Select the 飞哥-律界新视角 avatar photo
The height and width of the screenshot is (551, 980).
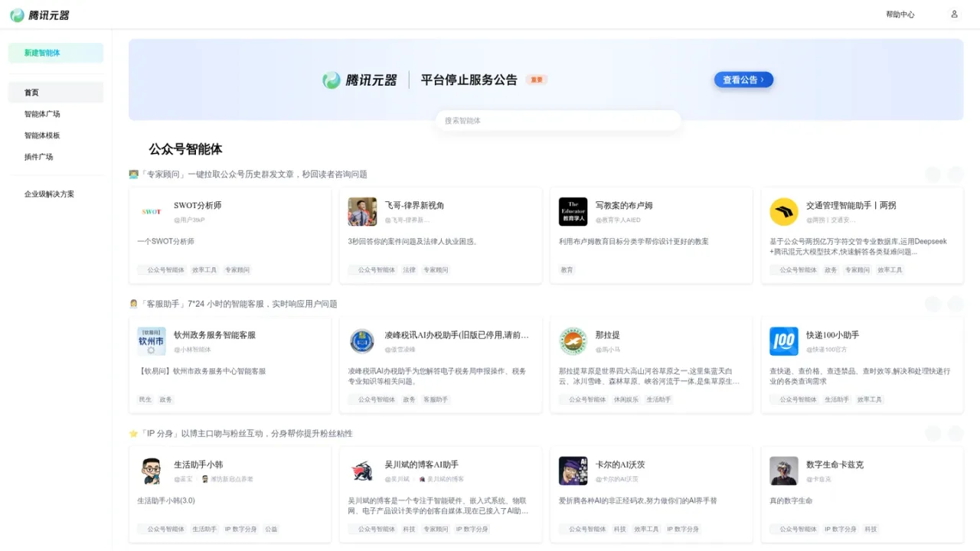click(x=362, y=212)
